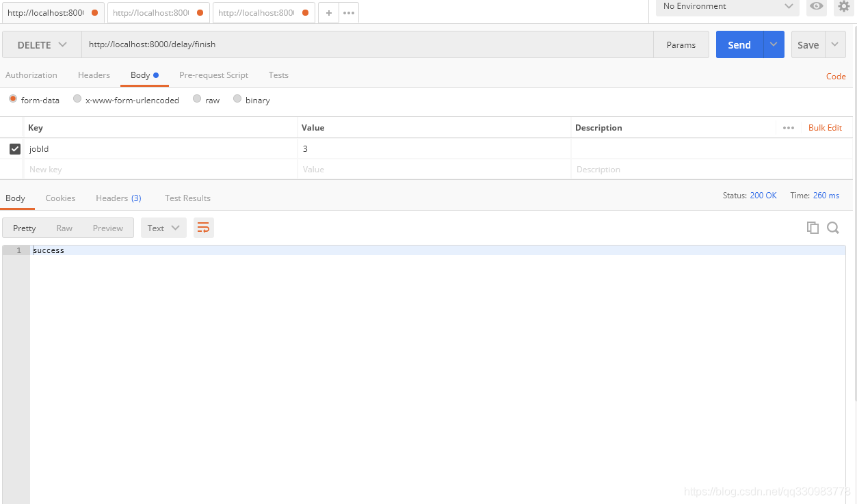Uncheck the jobId parameter checkbox
The image size is (857, 504).
pyautogui.click(x=15, y=148)
